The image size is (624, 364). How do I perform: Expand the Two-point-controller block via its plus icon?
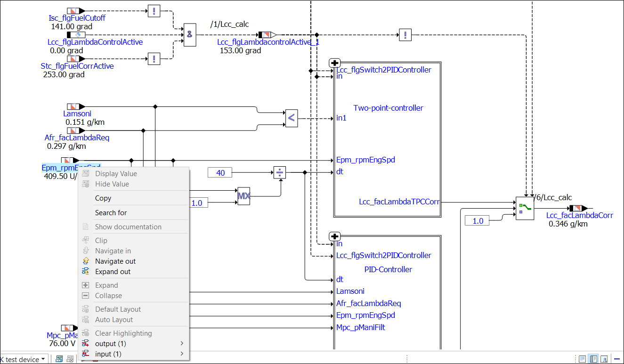[334, 62]
